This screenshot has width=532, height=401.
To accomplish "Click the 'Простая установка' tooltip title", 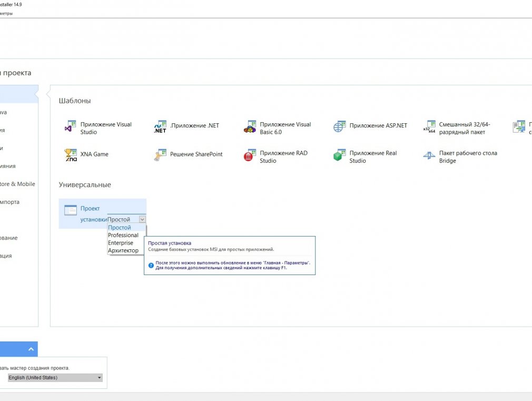I will click(x=170, y=243).
